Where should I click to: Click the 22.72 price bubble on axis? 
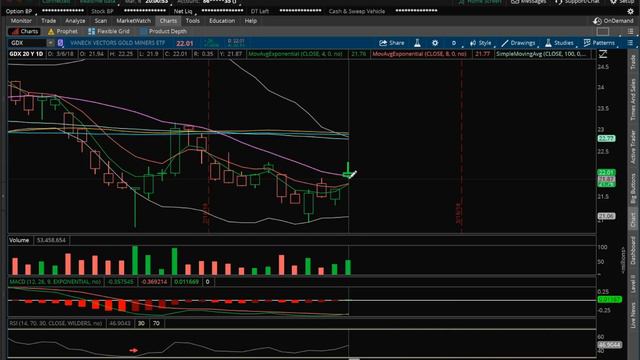606,138
